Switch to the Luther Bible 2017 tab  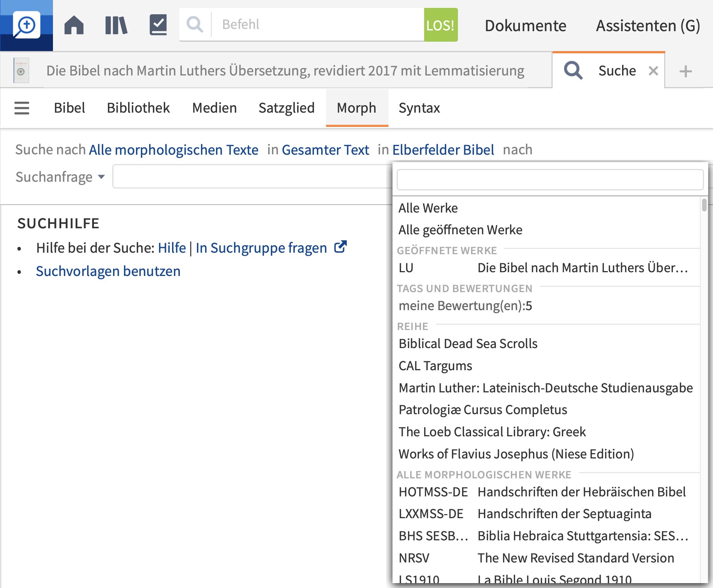point(276,71)
